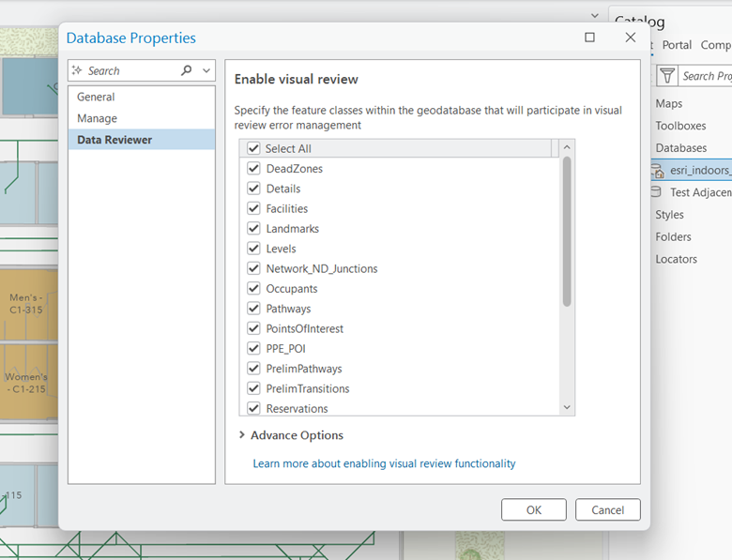Click the feature class list scrollbar thumb
This screenshot has height=560, width=732.
click(567, 232)
